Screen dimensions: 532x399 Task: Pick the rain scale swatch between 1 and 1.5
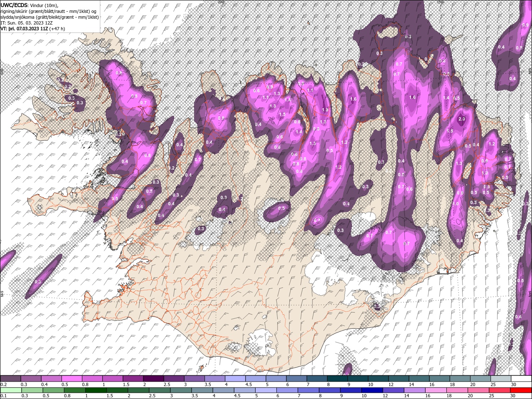[x=96, y=390]
